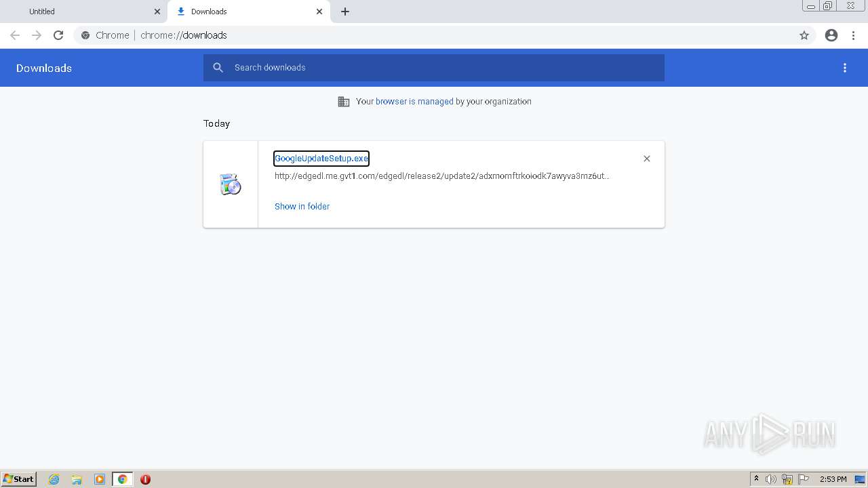Open Windows Explorer folder from taskbar
868x488 pixels.
77,479
